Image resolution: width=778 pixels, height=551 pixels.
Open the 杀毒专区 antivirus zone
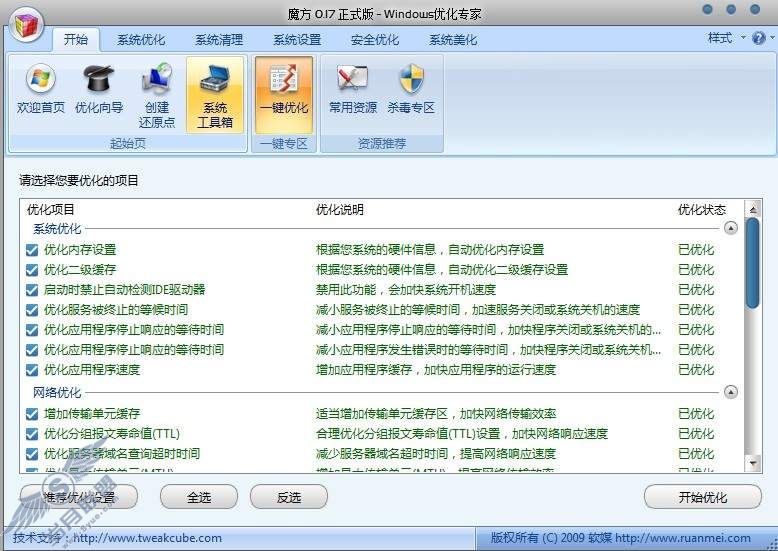[411, 89]
